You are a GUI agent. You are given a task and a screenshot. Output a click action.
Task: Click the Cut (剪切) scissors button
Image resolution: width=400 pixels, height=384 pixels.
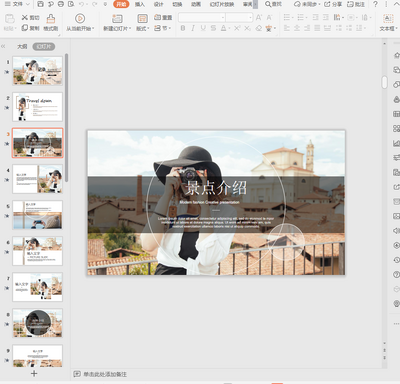30,17
